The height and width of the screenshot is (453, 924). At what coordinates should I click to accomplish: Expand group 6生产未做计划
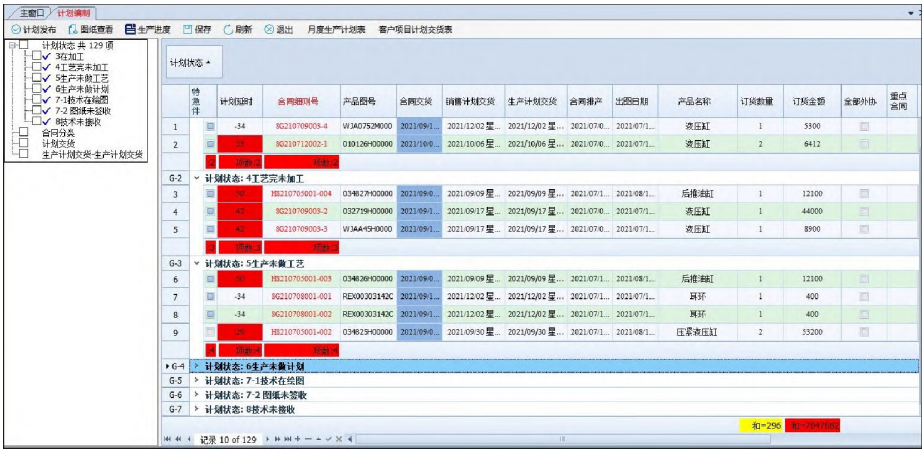(196, 367)
